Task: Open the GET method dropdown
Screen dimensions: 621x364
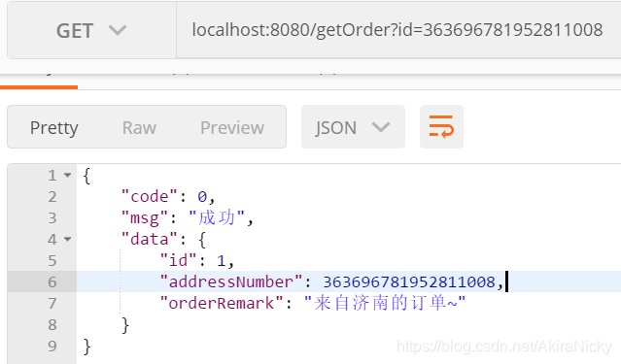Action: click(x=91, y=30)
